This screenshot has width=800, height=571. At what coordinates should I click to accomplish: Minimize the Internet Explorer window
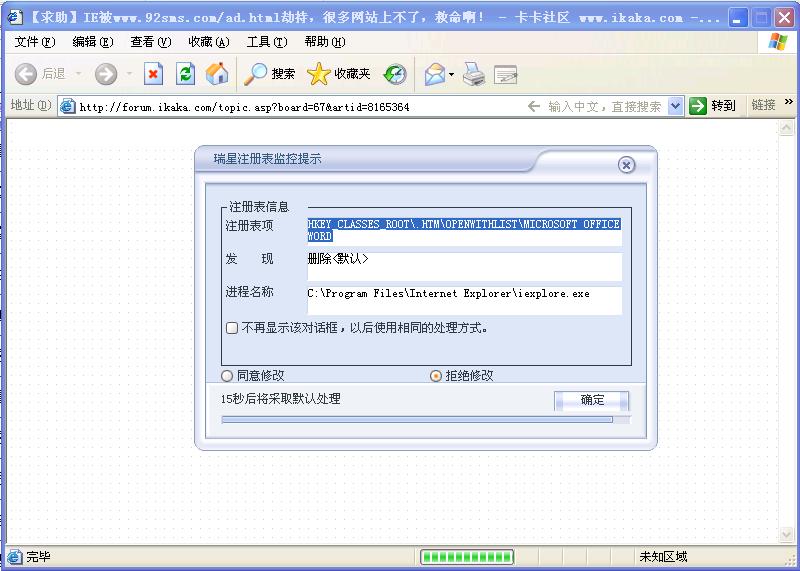point(737,18)
